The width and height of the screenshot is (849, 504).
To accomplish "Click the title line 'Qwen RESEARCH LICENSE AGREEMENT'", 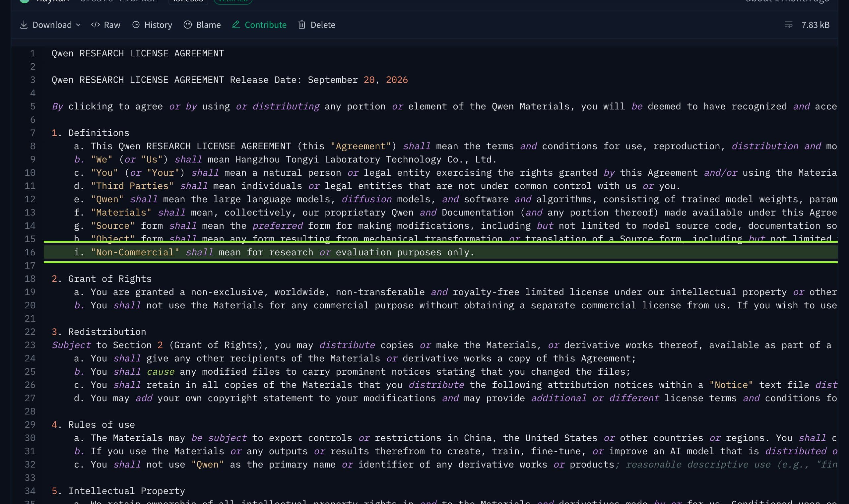I will tap(138, 53).
